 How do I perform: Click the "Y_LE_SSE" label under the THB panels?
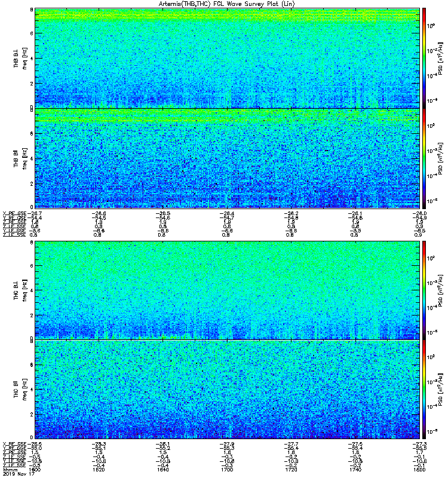point(14,231)
